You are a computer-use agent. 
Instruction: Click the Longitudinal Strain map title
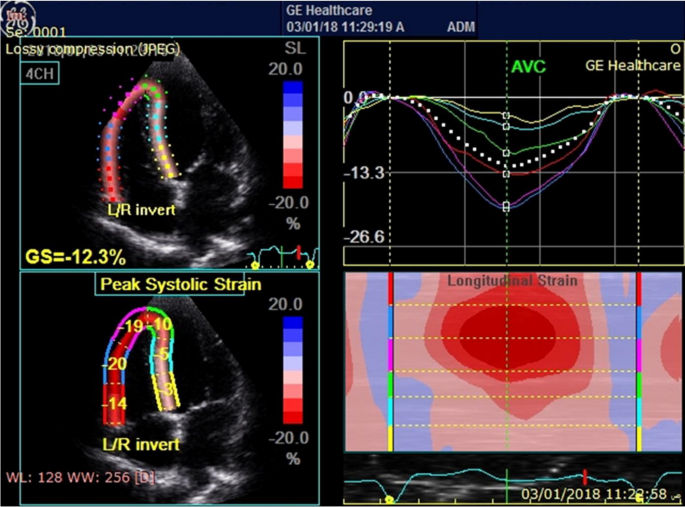point(511,281)
